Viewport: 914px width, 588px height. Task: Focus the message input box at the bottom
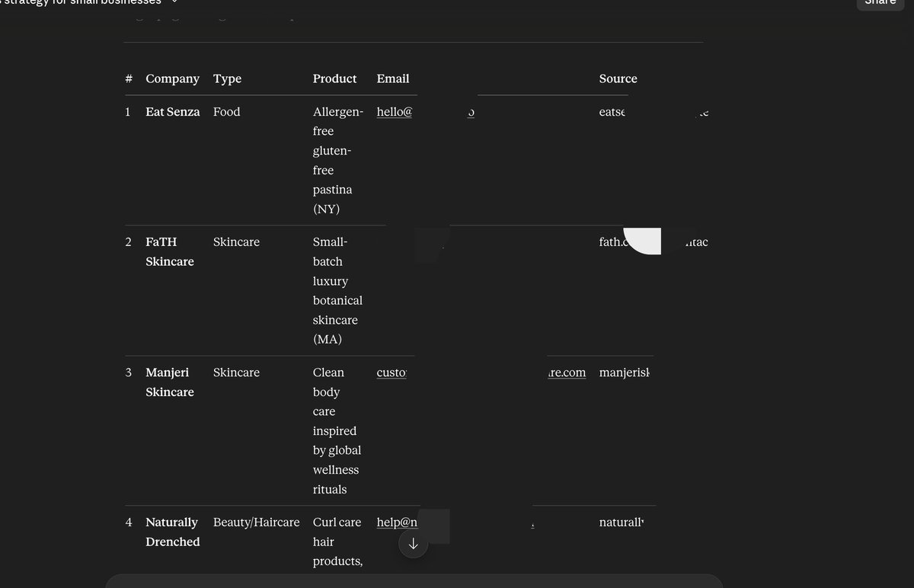[x=414, y=581]
